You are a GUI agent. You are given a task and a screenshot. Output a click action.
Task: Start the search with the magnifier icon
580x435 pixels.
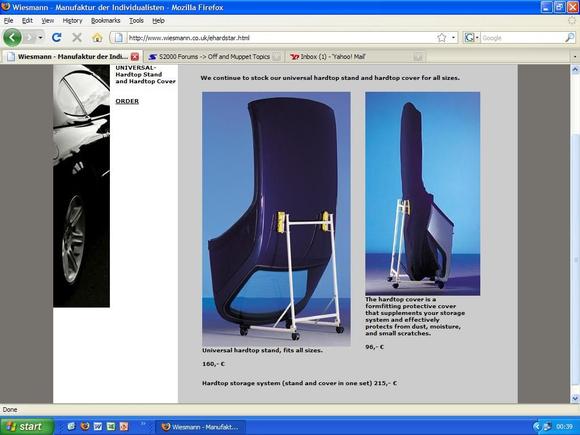570,38
